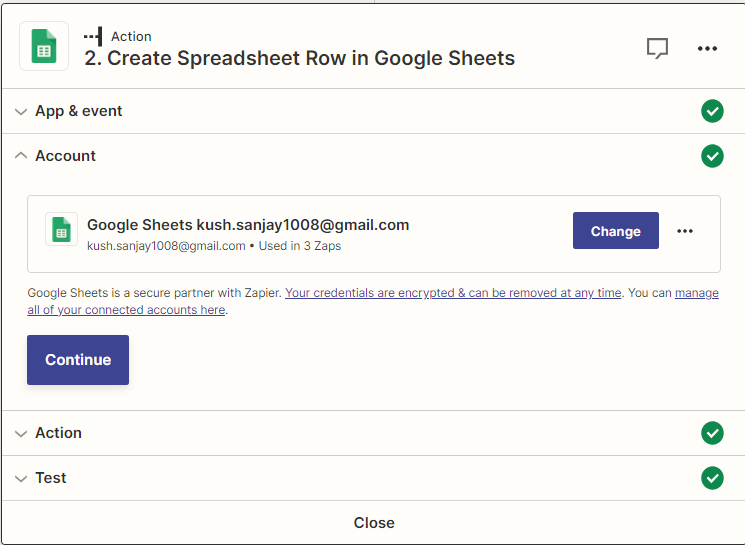Open the step's three-dot options menu
745x545 pixels.
click(x=707, y=48)
